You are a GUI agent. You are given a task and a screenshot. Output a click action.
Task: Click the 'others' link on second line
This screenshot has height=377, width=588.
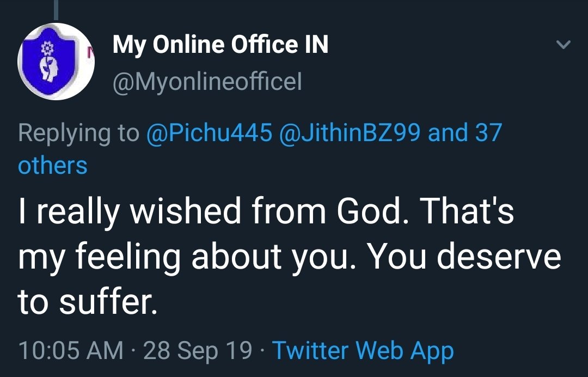point(53,165)
